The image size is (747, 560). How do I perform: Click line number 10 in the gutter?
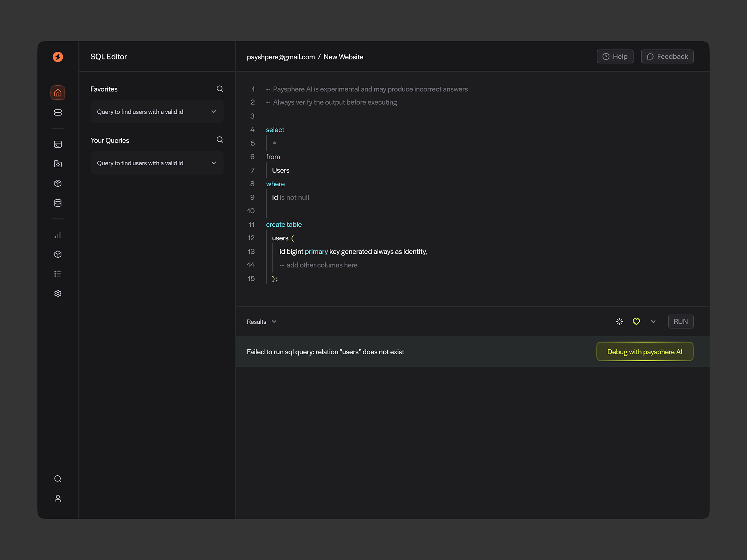click(x=251, y=211)
